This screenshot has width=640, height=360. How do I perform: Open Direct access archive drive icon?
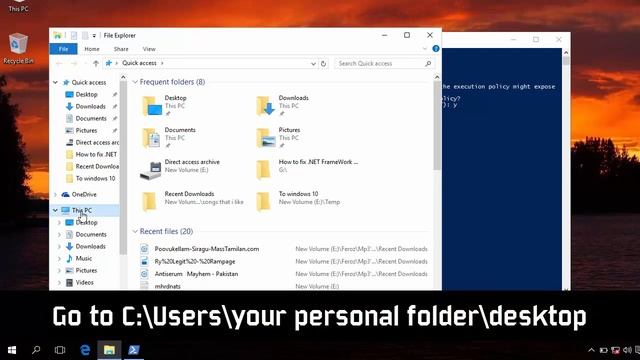(151, 170)
